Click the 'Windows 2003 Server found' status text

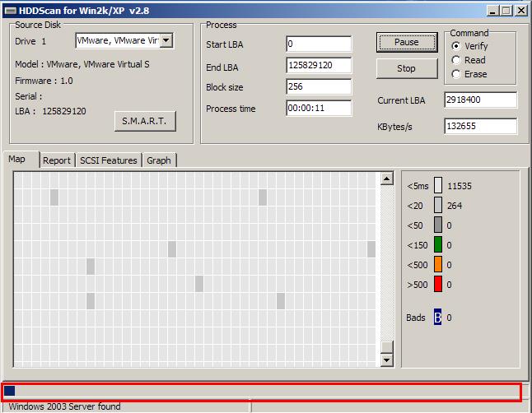64,406
